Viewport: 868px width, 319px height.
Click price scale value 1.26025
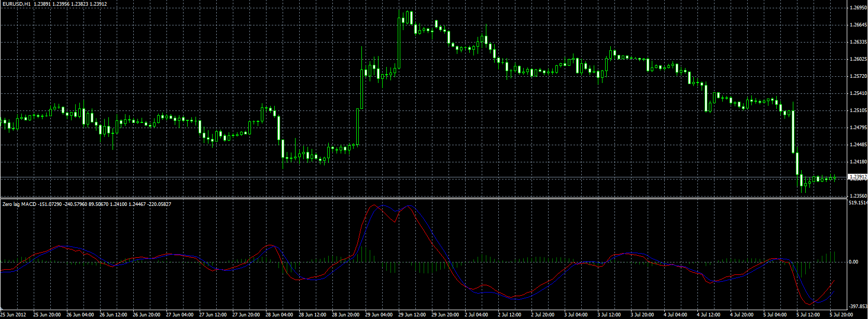[x=858, y=59]
